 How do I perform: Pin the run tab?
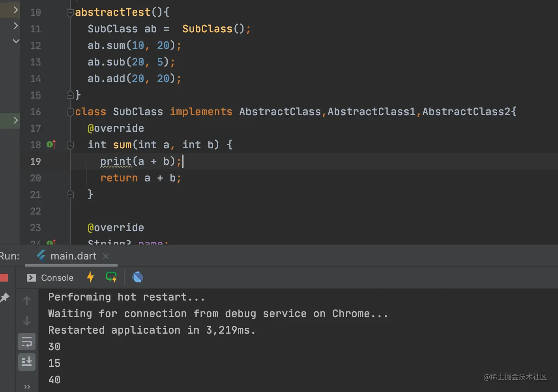coord(5,297)
